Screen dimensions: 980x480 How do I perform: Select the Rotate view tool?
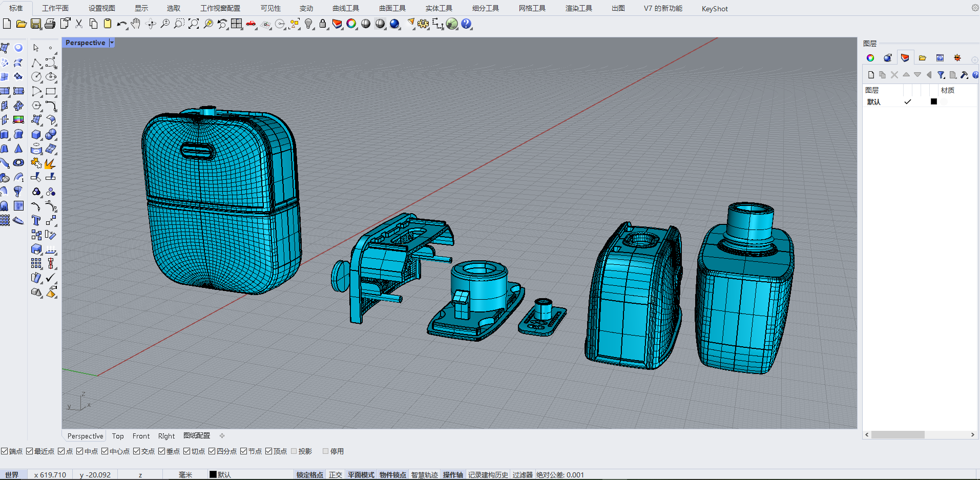pyautogui.click(x=151, y=24)
